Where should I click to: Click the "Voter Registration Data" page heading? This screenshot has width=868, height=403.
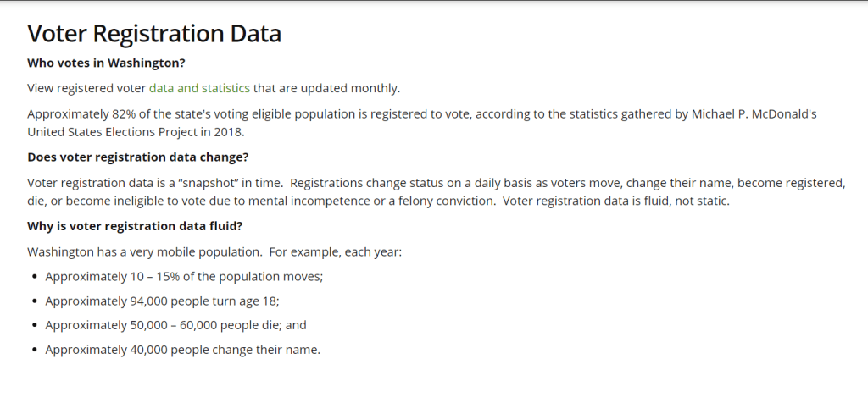click(153, 35)
